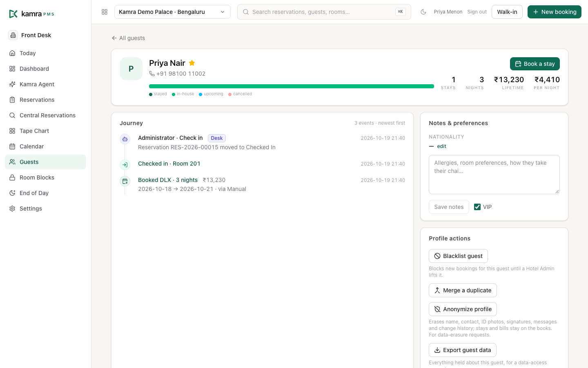Open Kamra Agent page
588x368 pixels.
pyautogui.click(x=45, y=84)
